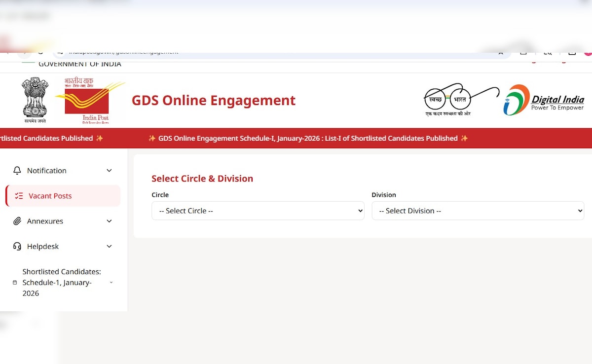The image size is (592, 364).
Task: Open the Circle selection dropdown
Action: (258, 211)
